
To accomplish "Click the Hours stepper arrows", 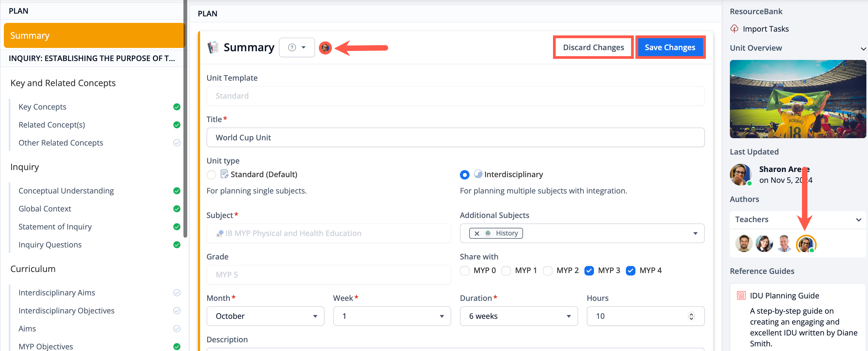I will coord(691,316).
